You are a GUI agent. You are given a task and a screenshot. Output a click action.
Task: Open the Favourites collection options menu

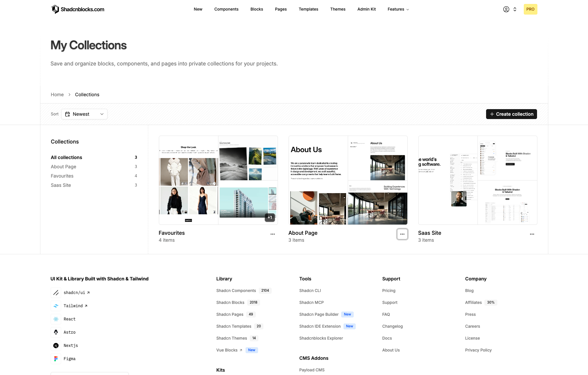pos(273,234)
